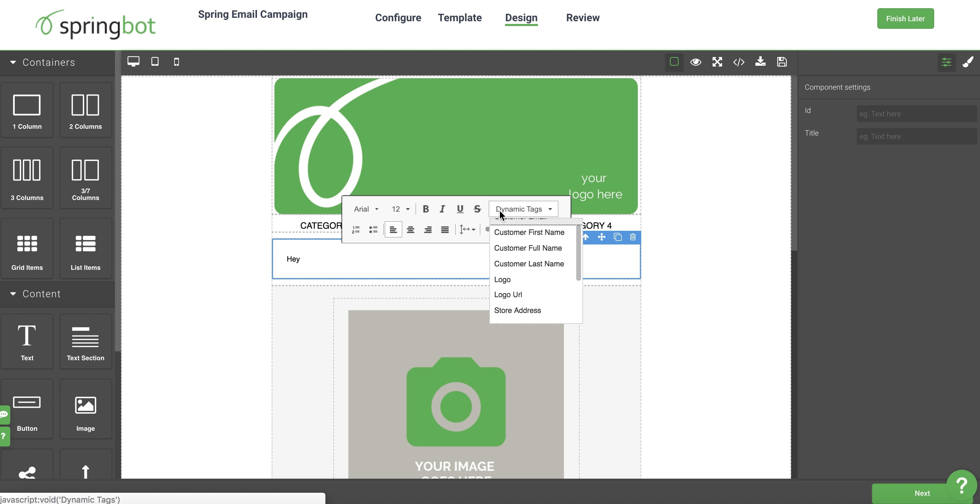Toggle eye preview mode

pyautogui.click(x=696, y=62)
